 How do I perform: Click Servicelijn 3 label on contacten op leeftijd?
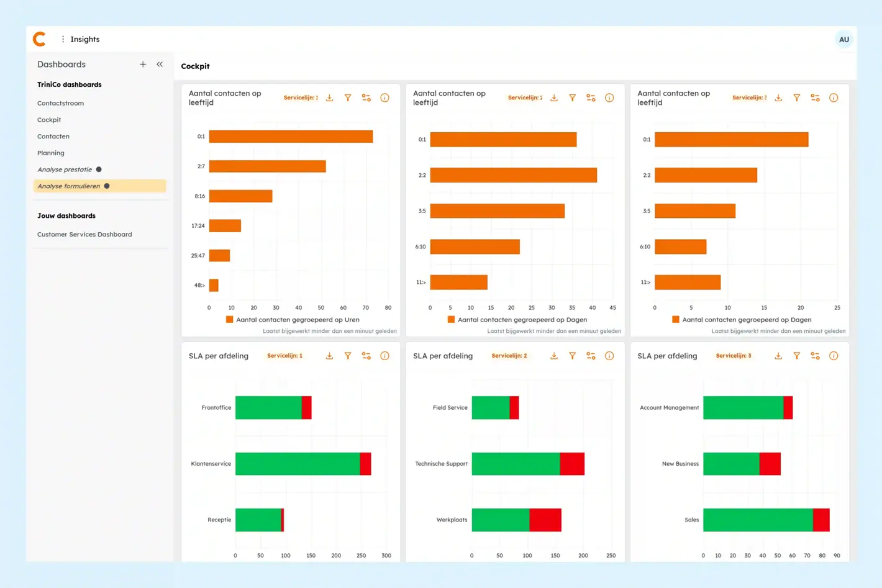[749, 98]
